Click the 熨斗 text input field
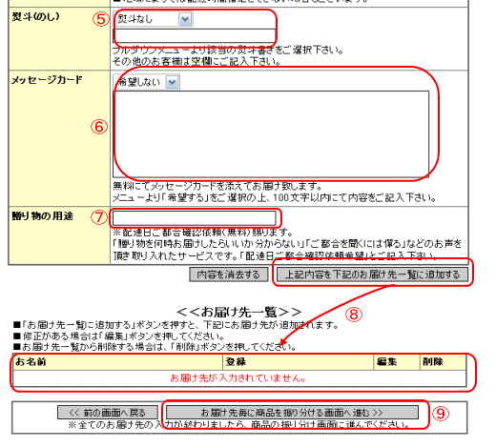The height and width of the screenshot is (448, 496). click(x=194, y=35)
